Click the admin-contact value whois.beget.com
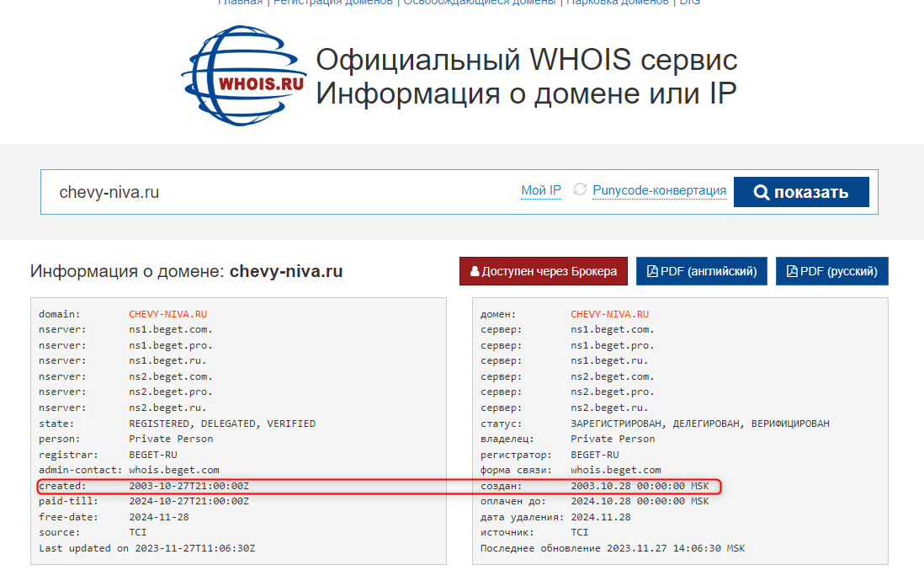This screenshot has width=924, height=581. click(174, 470)
